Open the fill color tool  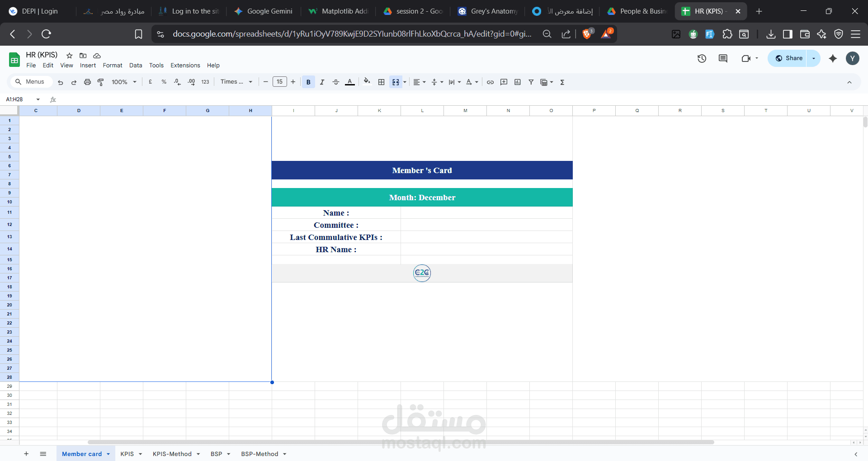[x=366, y=82]
